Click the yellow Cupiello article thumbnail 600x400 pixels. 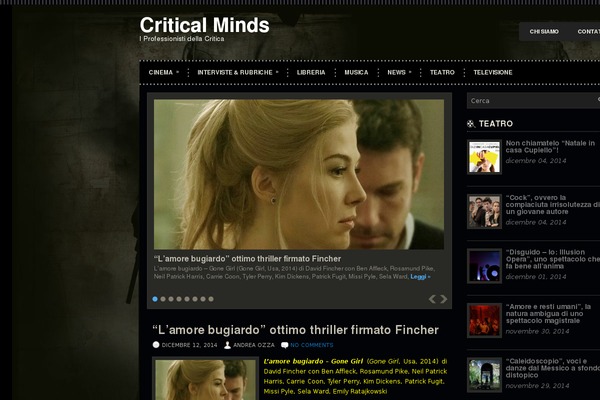coord(484,157)
